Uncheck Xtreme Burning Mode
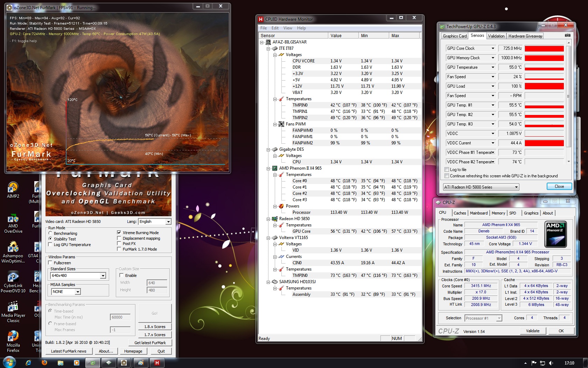 [x=119, y=232]
